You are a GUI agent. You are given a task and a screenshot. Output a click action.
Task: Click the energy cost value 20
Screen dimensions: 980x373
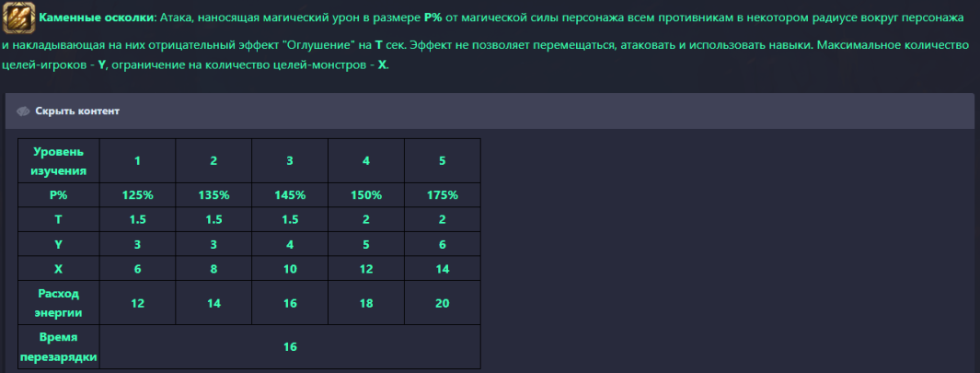(x=443, y=303)
